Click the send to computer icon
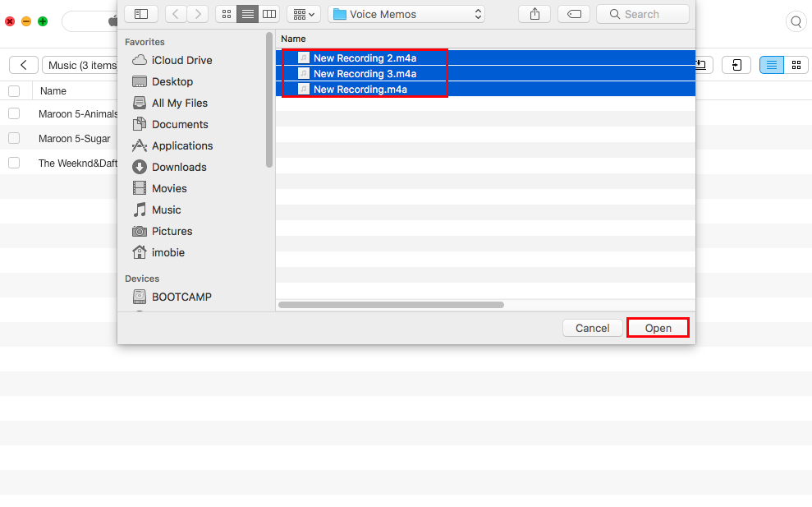The width and height of the screenshot is (812, 507). click(704, 65)
